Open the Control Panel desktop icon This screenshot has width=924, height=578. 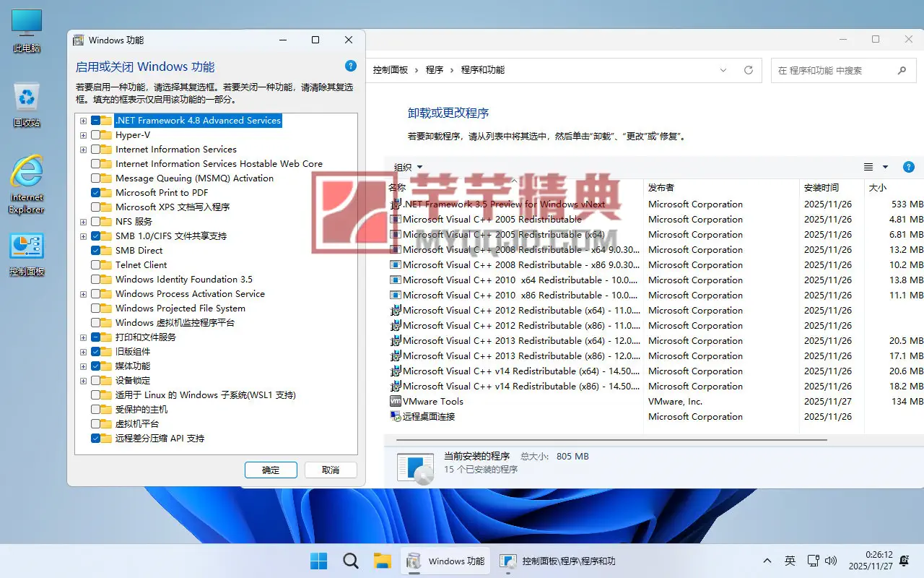27,253
